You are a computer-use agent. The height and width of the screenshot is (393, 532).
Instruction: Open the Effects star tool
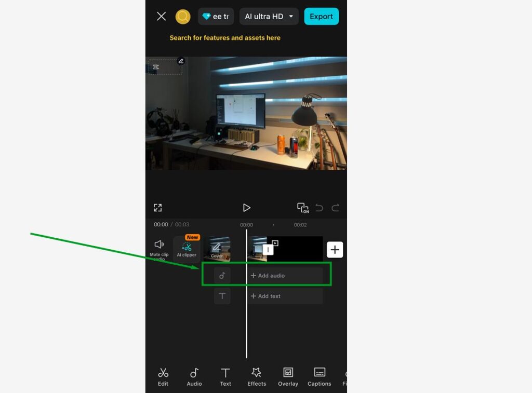[x=257, y=377]
